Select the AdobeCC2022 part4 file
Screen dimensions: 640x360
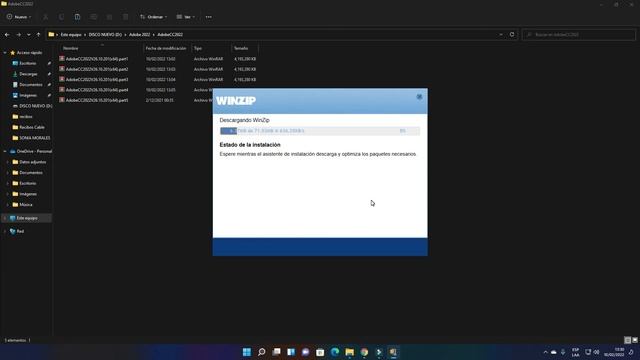point(97,90)
